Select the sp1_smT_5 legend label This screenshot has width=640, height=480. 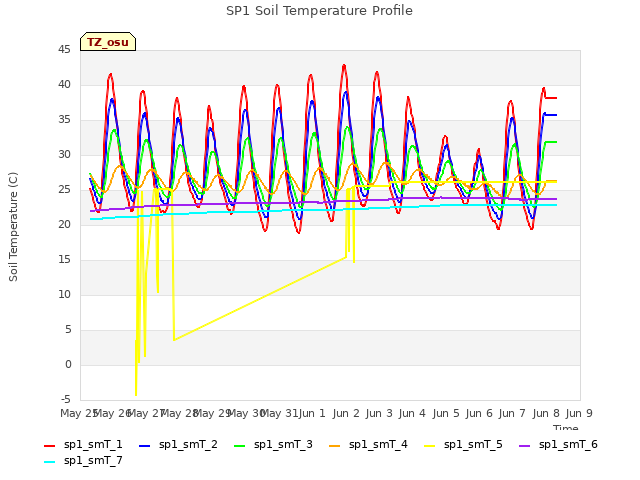point(473,444)
